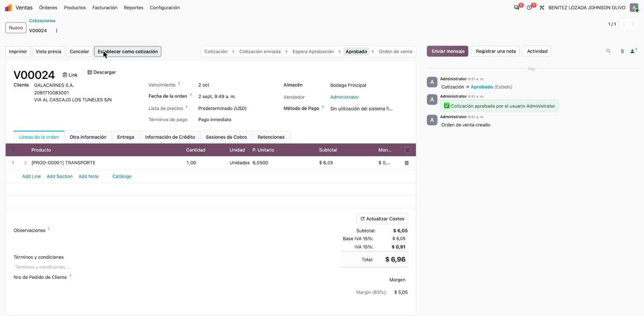Viewport: 644px width, 316px height.
Task: Search messages in the chatter
Action: (609, 51)
